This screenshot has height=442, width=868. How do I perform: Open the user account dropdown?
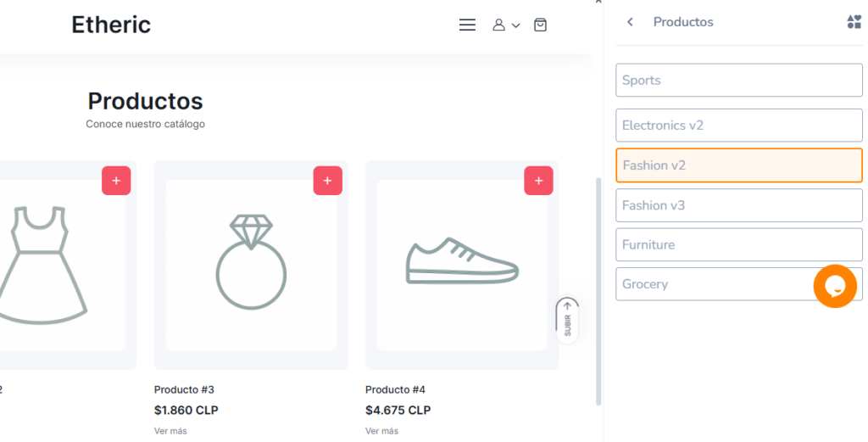tap(506, 25)
